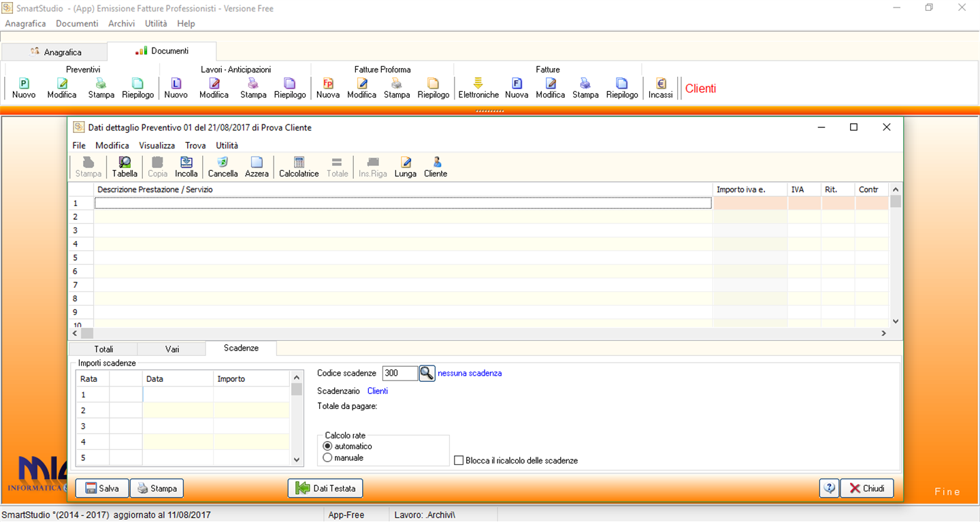
Task: Open Riepilogo under Lavori - Anticipazioni
Action: [x=290, y=88]
